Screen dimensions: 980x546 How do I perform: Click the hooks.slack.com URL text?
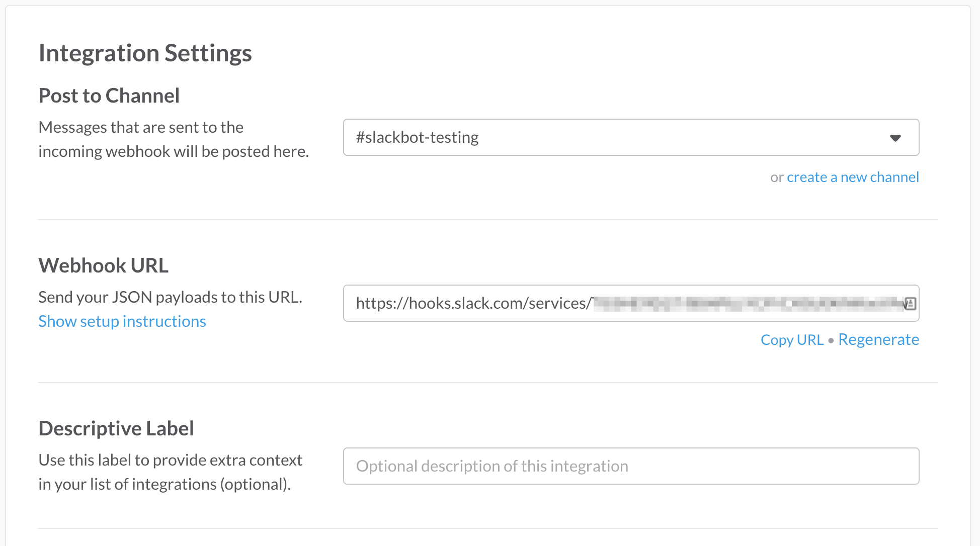point(473,303)
